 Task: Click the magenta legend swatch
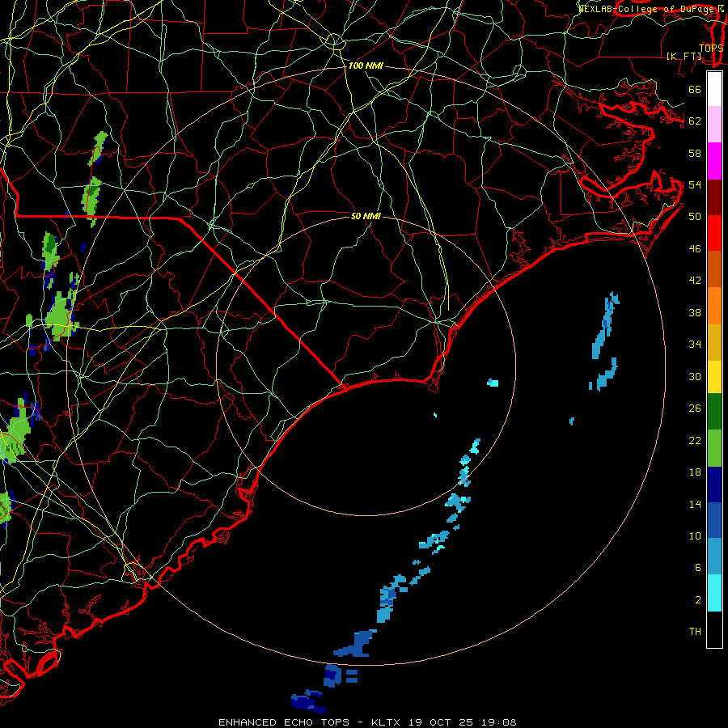(x=714, y=161)
